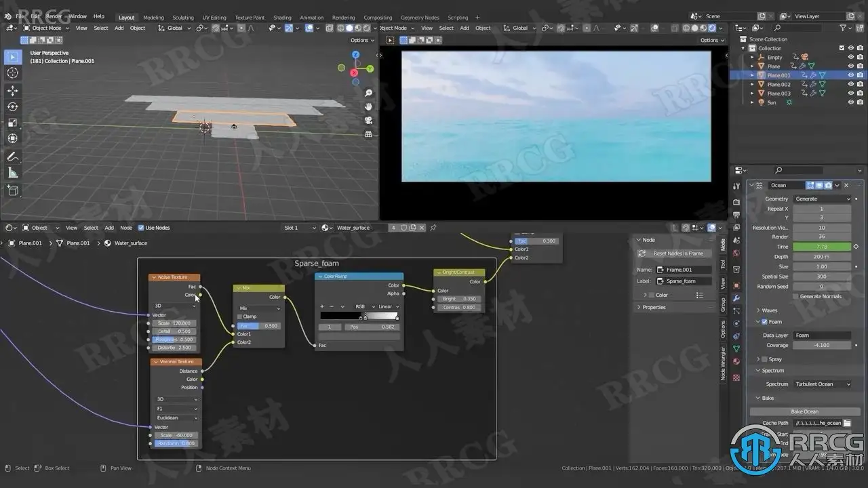Open Euclidean dropdown on Voronoi Texture node
Viewport: 868px width, 488px height.
177,418
